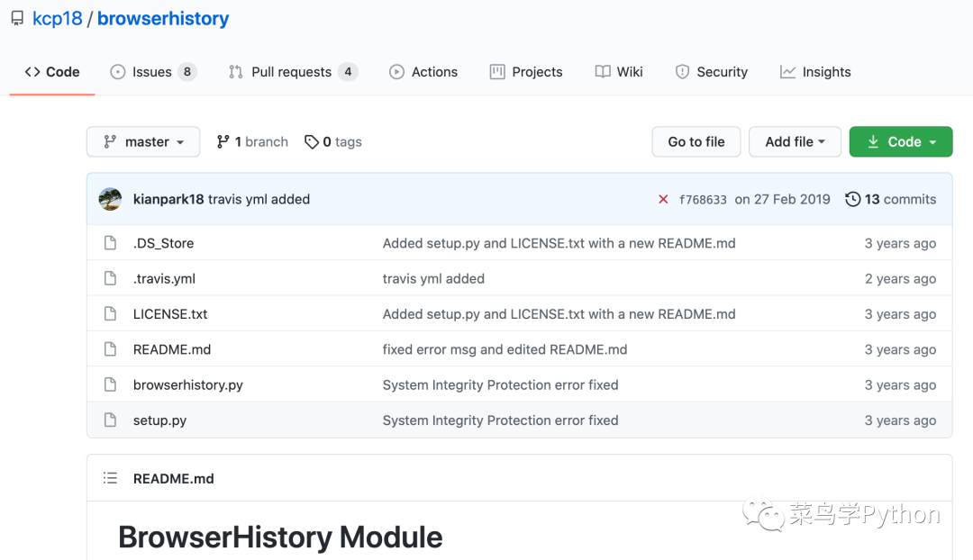
Task: Open the browserhistory.py row commit message
Action: [500, 384]
